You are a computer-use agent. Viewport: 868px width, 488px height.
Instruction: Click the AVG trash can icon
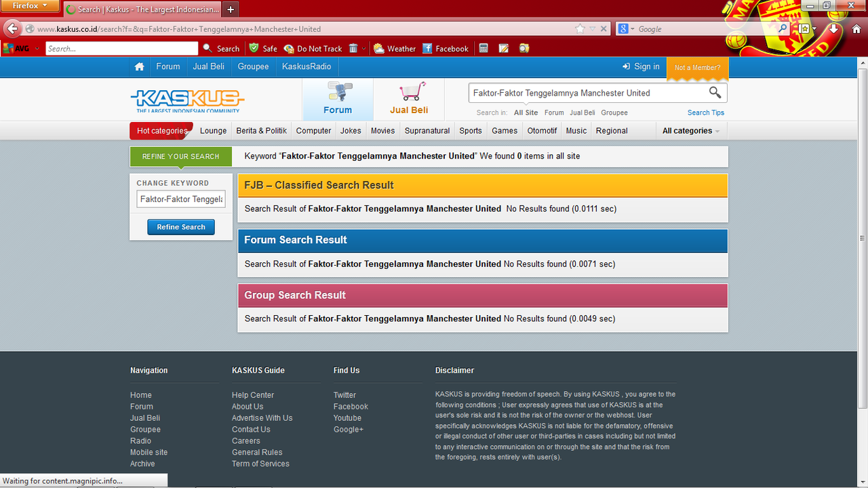[353, 48]
